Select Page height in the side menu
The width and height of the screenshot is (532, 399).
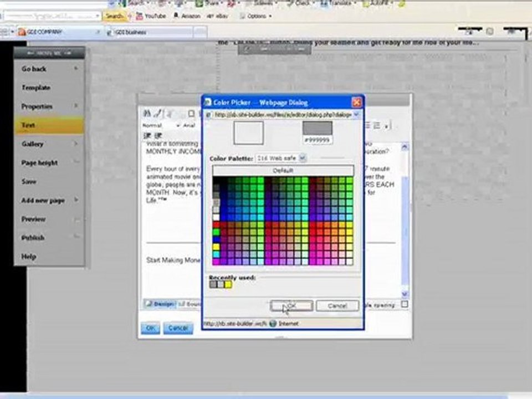tap(49, 163)
